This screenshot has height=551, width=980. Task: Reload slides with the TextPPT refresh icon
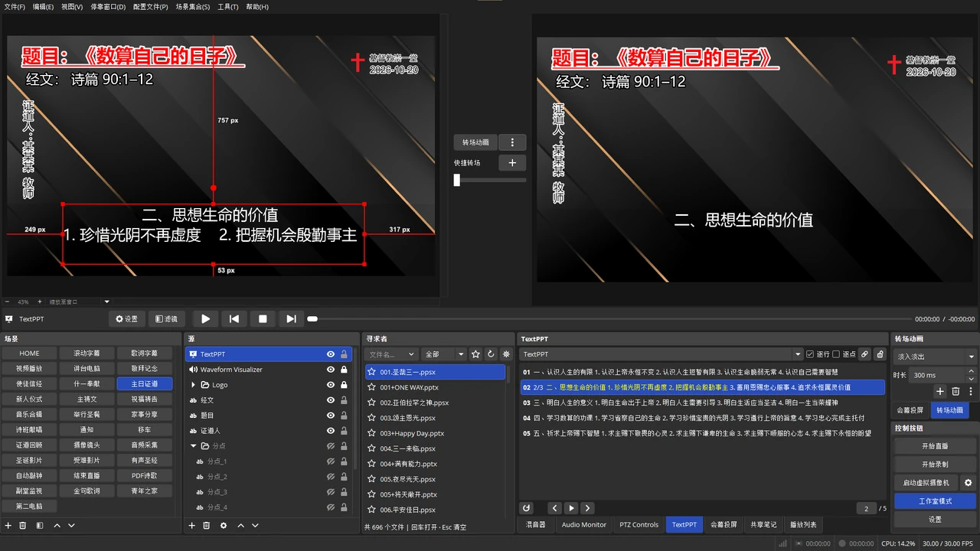point(526,508)
